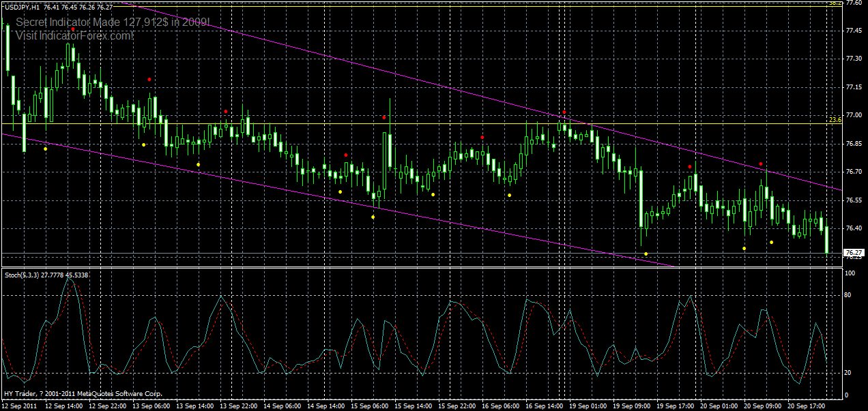
Task: Select the upper magenta descending trendline
Action: tap(478, 89)
